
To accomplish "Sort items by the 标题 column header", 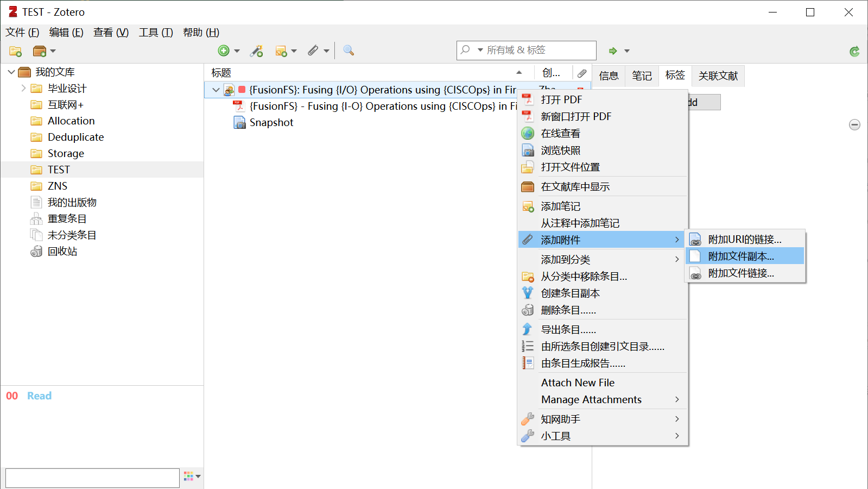I will [368, 73].
